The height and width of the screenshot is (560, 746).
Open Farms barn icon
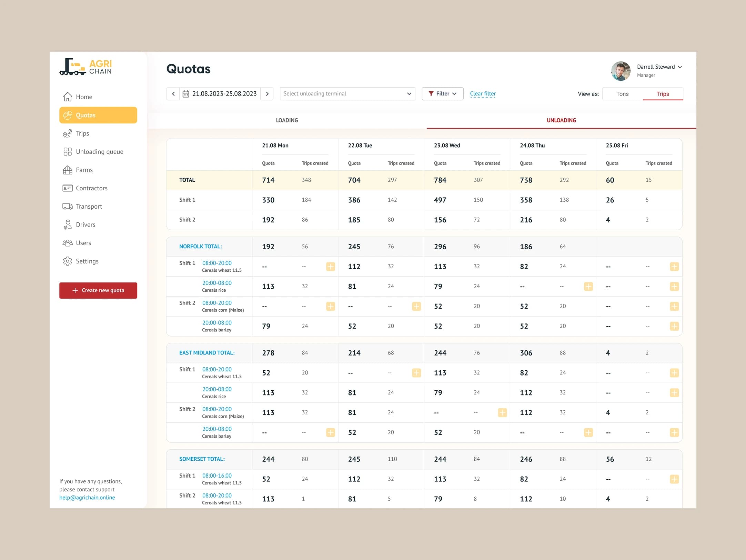coord(68,170)
